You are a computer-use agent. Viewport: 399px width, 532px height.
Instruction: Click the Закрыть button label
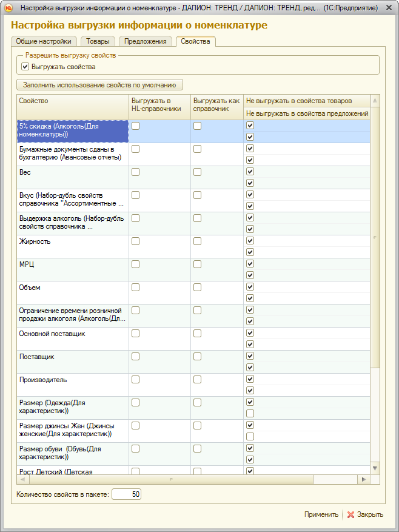point(370,514)
